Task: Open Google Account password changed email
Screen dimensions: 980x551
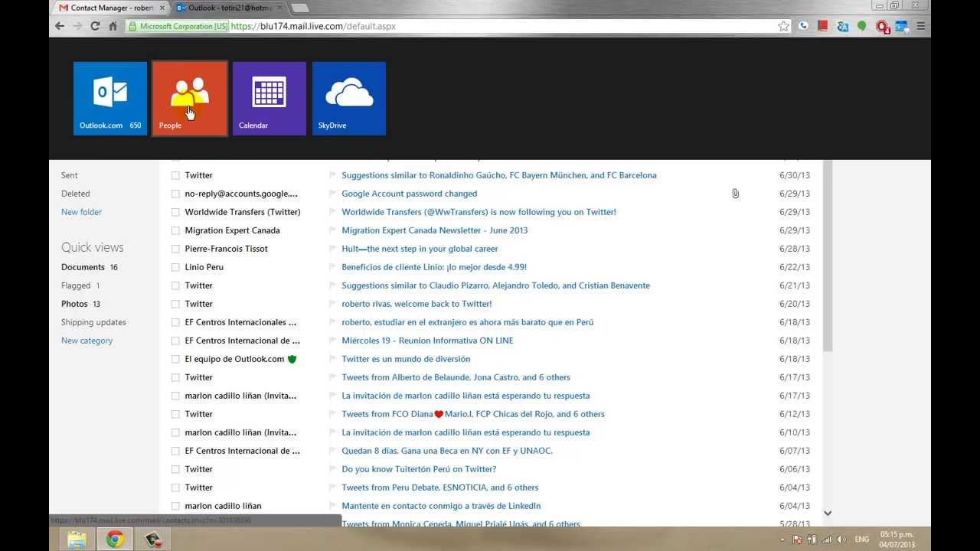Action: [410, 194]
